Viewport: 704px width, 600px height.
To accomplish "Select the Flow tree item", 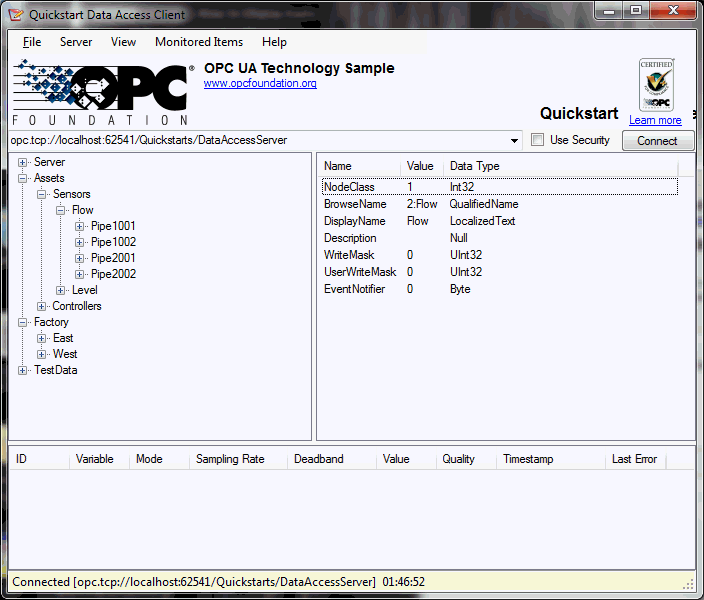I will tap(83, 210).
